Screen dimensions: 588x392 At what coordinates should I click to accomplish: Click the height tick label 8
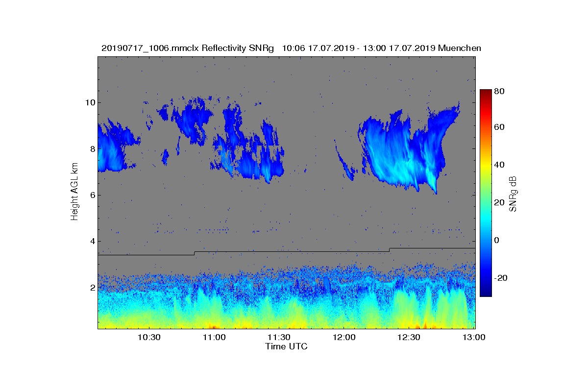point(92,148)
